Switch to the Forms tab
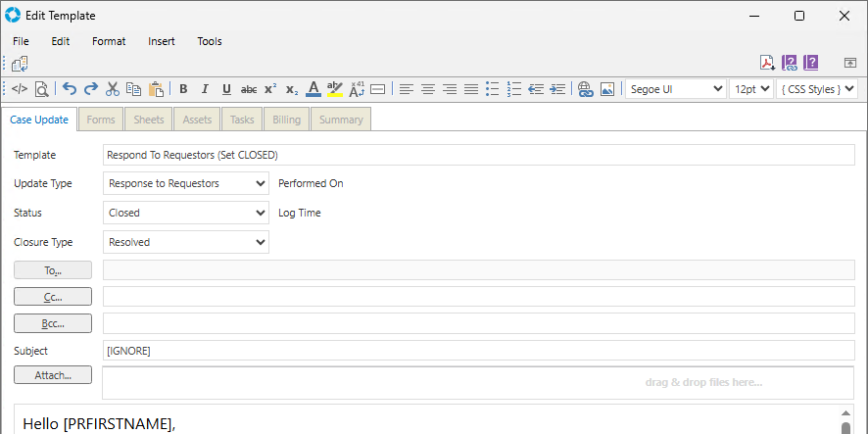The height and width of the screenshot is (434, 868). coord(101,120)
